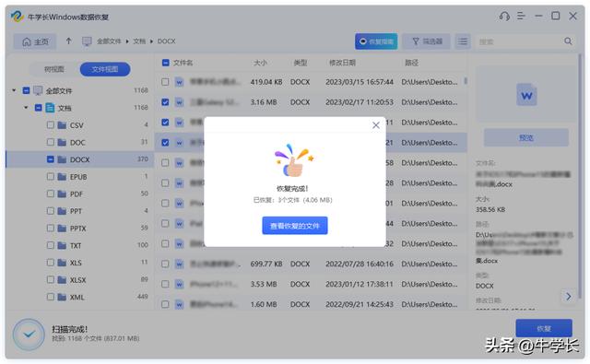The image size is (590, 364).
Task: Sort by 路径 column header
Action: coord(411,63)
